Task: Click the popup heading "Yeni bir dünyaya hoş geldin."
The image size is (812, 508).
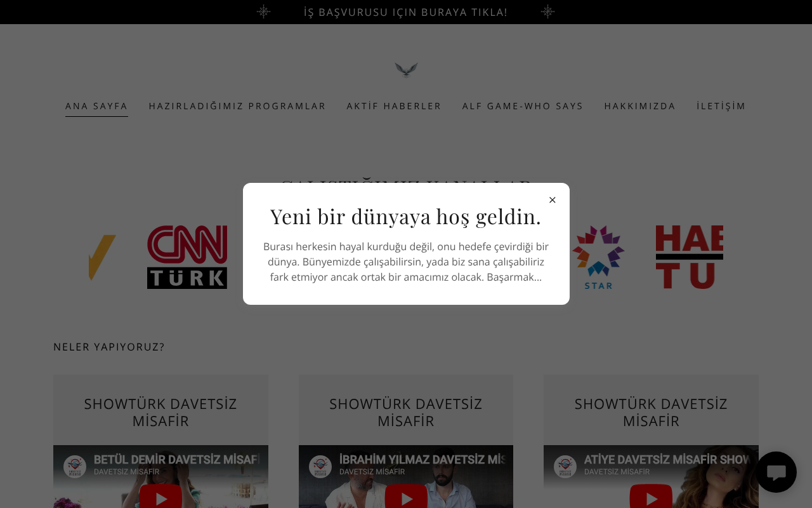Action: (406, 217)
